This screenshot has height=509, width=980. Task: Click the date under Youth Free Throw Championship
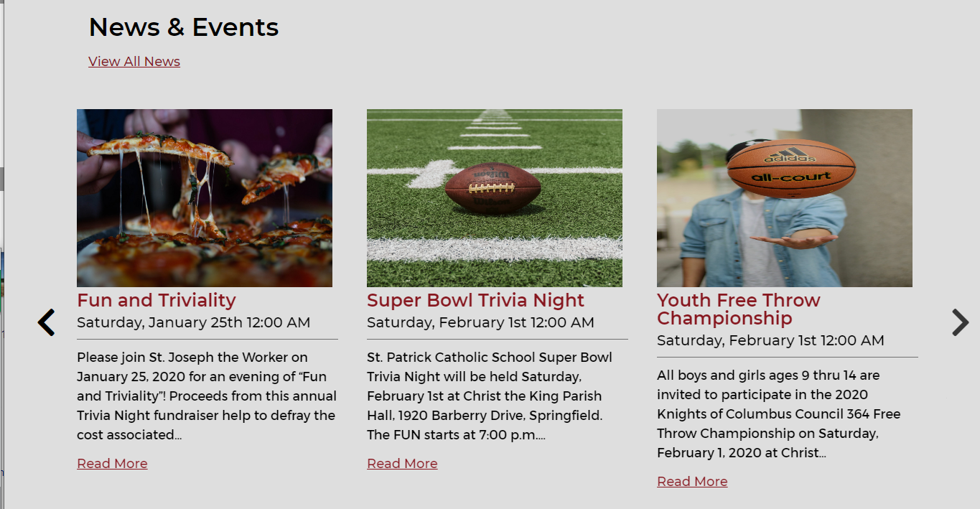[x=770, y=340]
